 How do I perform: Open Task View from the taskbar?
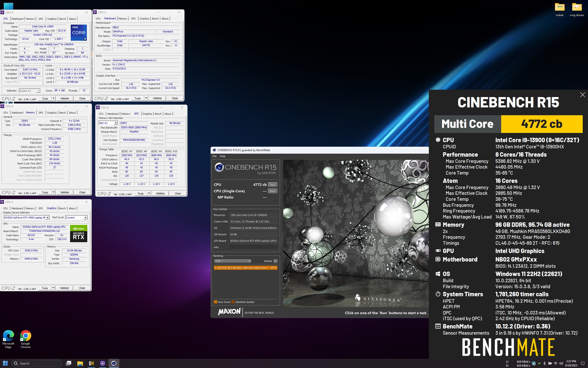tap(68, 363)
